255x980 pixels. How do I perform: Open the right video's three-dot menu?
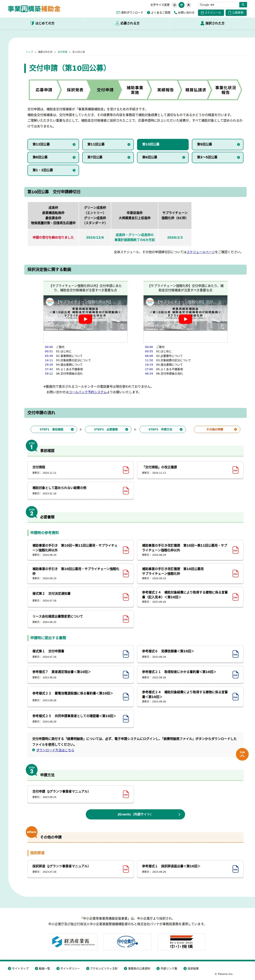[x=220, y=302]
